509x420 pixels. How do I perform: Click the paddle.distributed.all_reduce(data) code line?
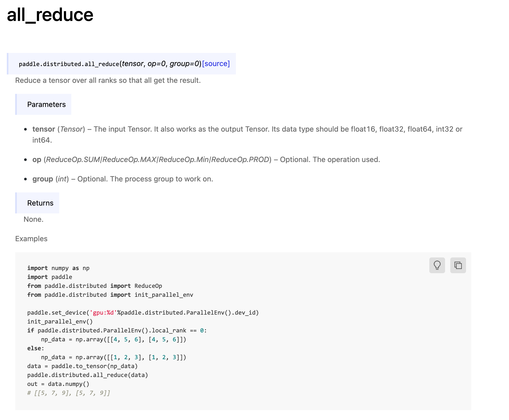88,375
